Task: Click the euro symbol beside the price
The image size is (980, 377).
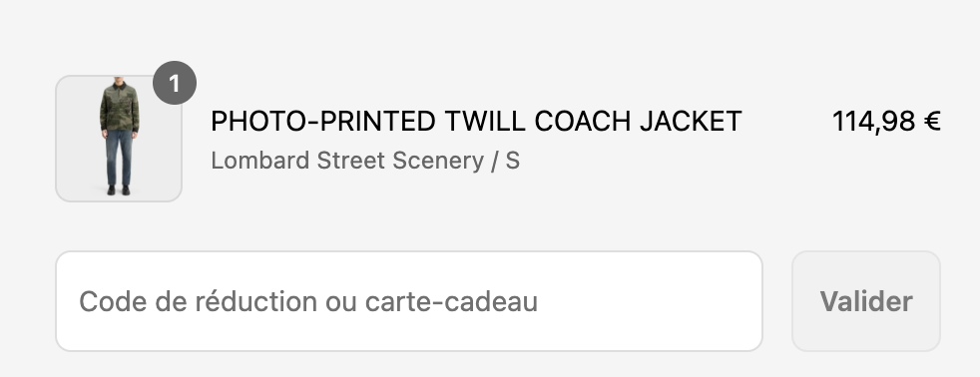Action: (x=932, y=121)
